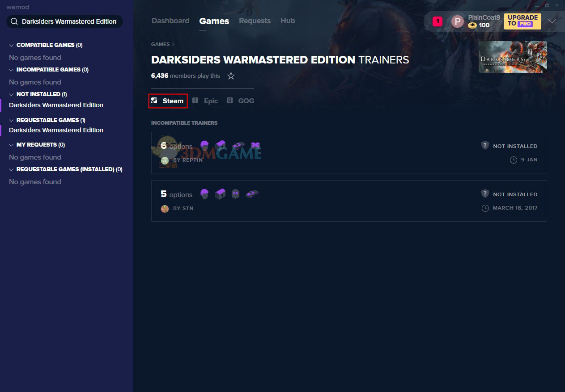Open the Requests tab
Screen dimensions: 565x392
[x=255, y=21]
